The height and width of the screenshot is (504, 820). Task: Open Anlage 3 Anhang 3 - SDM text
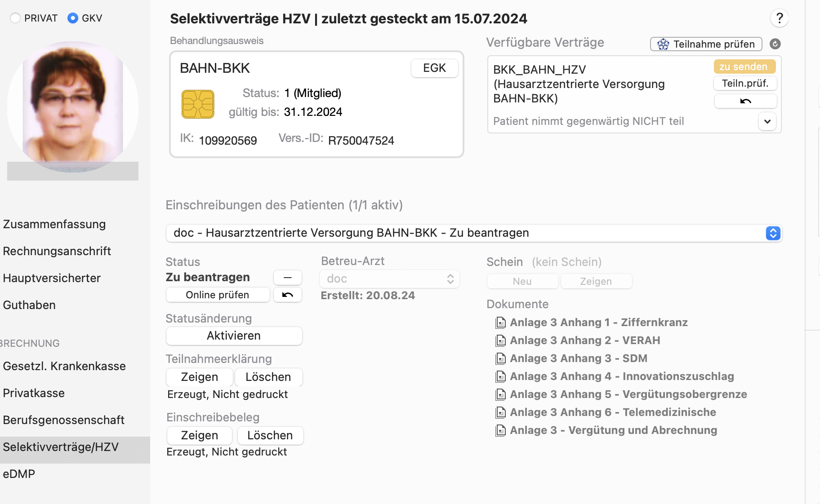coord(579,358)
